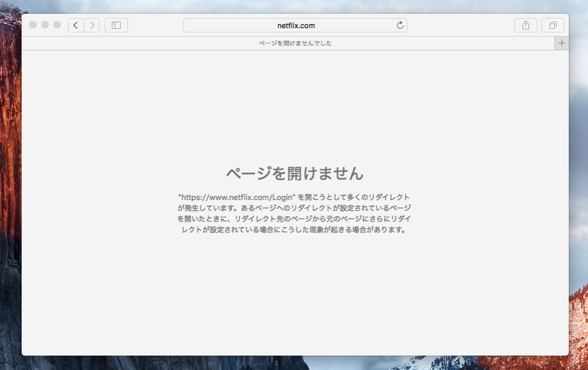This screenshot has width=588, height=370.
Task: Reload the netflix.com page
Action: pyautogui.click(x=400, y=25)
